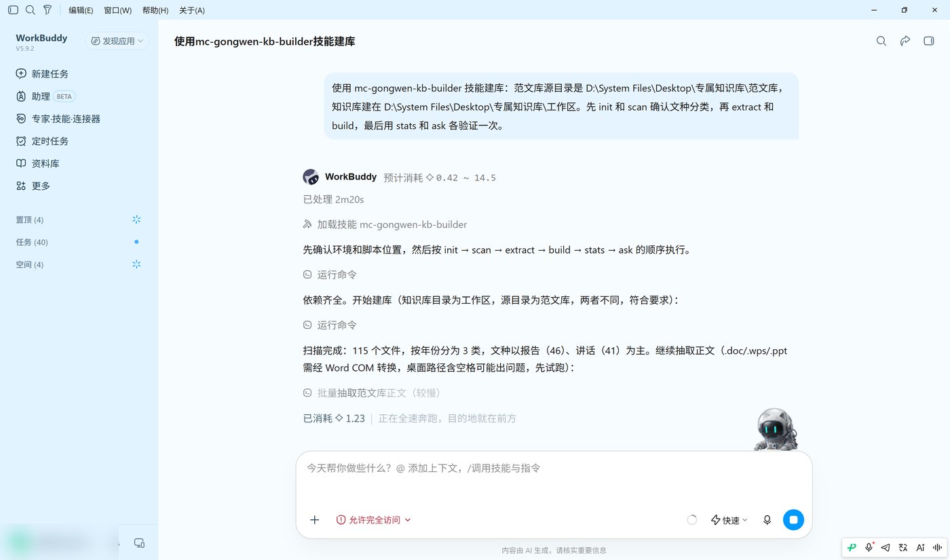Open the 帮助(H) menu
Image resolution: width=950 pixels, height=560 pixels.
pos(155,10)
